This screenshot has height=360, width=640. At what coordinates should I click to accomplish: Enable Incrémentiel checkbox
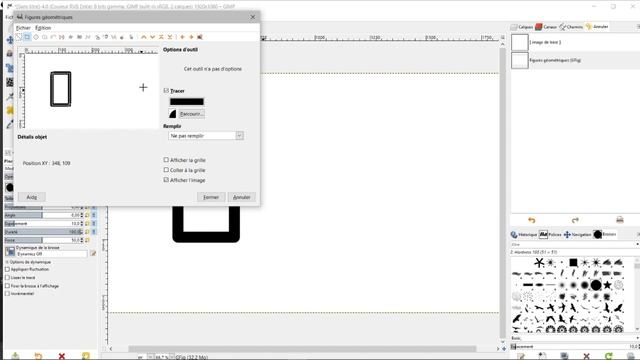click(7, 293)
